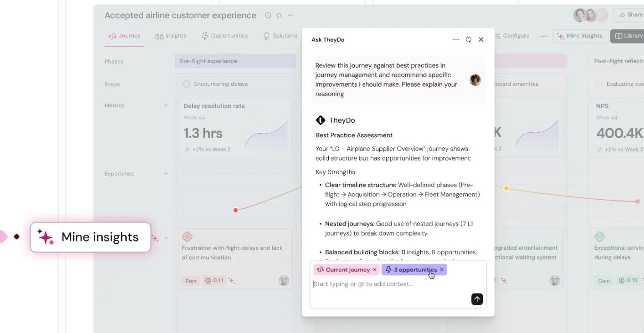The image size is (644, 333).
Task: Click the info icon beside journey title
Action: pos(268,15)
